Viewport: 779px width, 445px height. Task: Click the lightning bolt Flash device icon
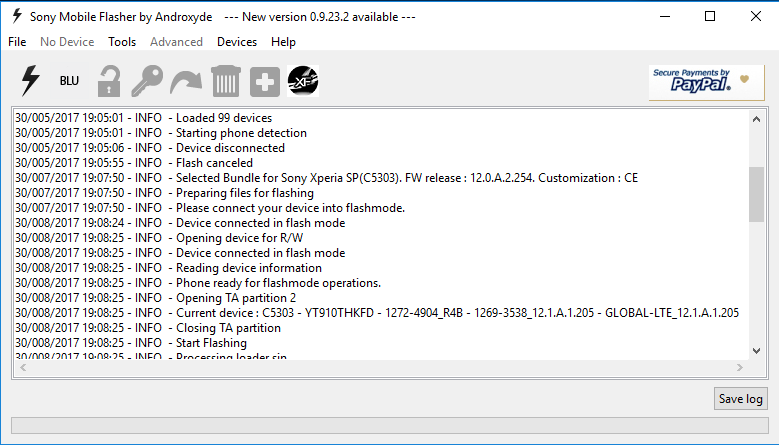[30, 80]
